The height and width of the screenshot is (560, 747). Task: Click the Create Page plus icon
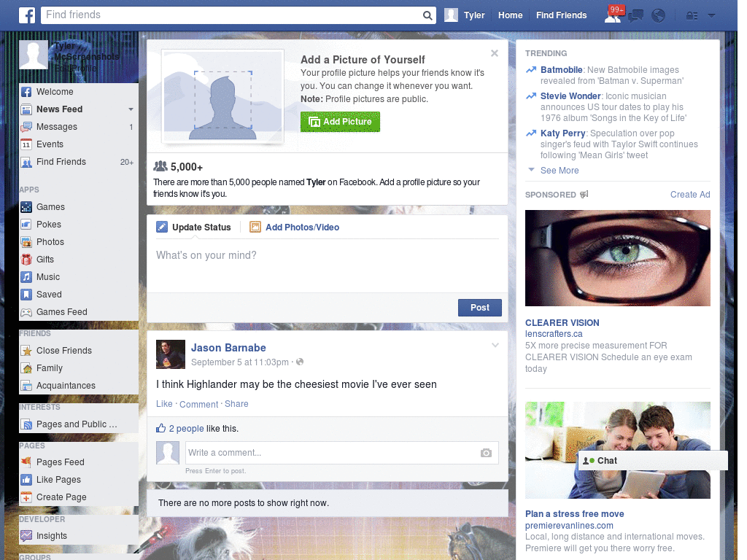point(26,497)
